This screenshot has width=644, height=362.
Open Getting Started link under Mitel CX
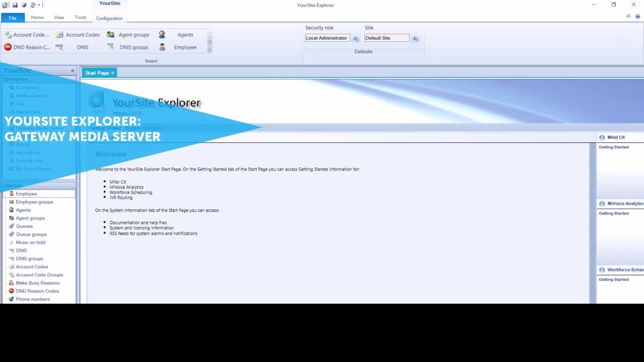click(x=613, y=147)
